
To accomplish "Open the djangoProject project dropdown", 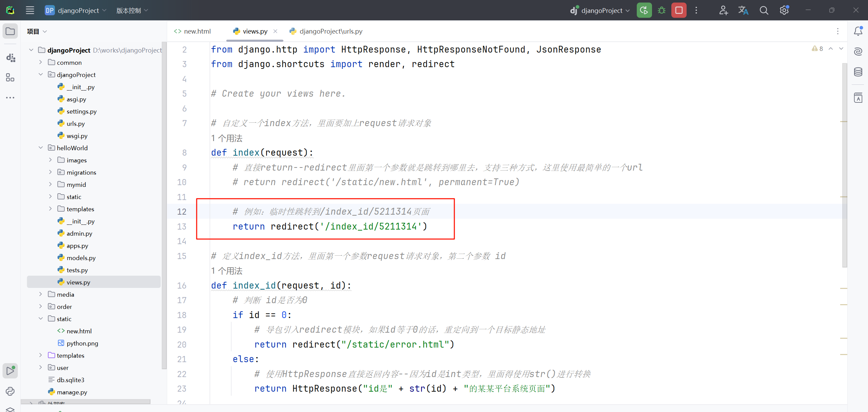I will [76, 10].
